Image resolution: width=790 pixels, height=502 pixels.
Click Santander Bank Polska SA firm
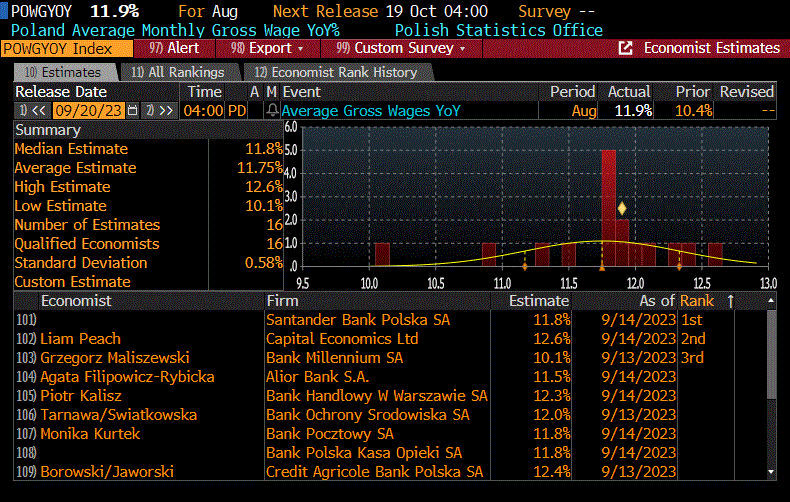pos(358,320)
